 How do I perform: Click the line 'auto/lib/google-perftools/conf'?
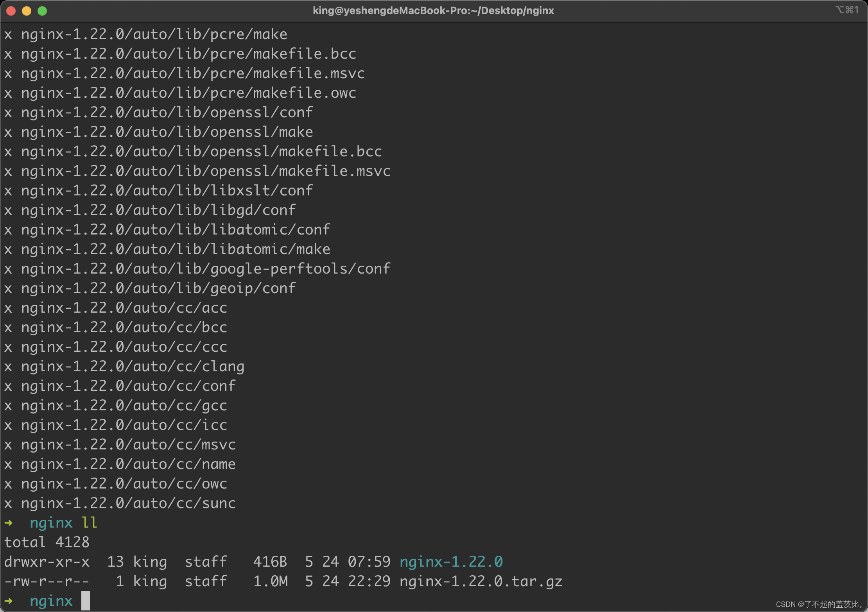coord(197,269)
